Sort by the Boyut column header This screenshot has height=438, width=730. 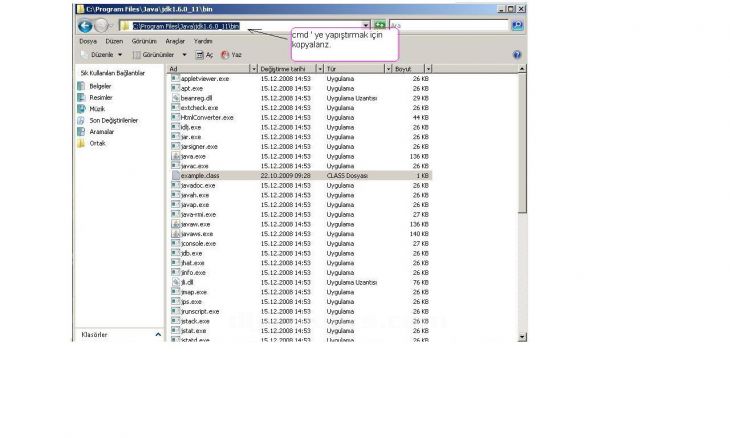tap(408, 69)
